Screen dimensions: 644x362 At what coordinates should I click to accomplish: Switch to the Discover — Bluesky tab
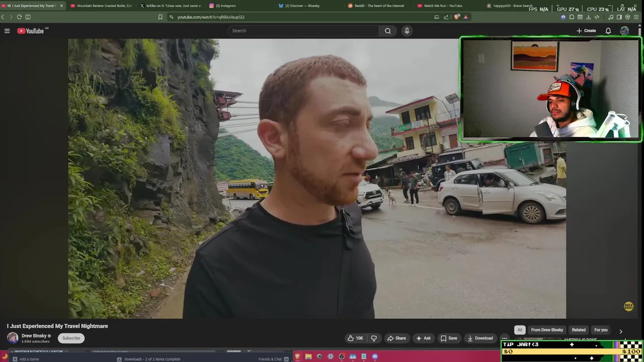(309, 6)
